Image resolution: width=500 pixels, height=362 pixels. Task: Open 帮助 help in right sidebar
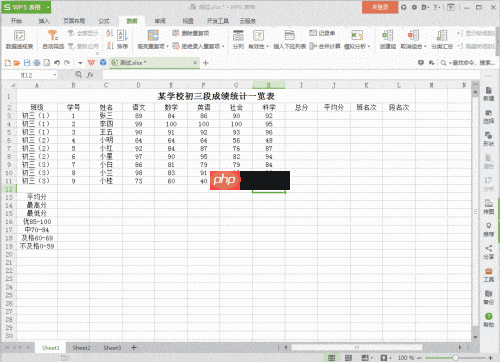488,320
